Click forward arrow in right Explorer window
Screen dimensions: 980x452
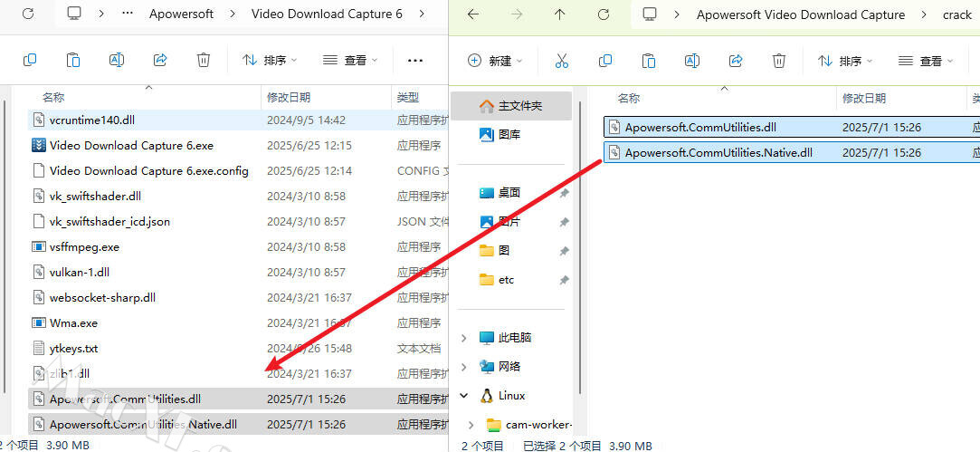coord(517,14)
